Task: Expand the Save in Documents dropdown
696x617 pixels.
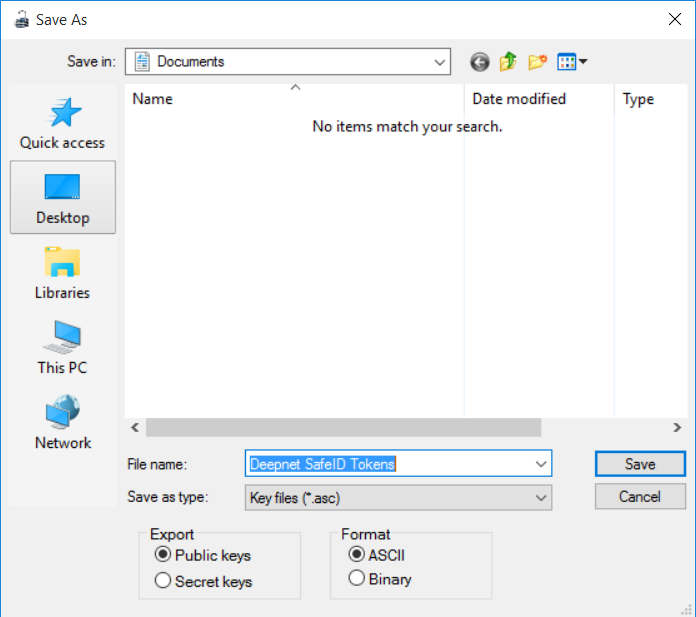Action: (440, 62)
